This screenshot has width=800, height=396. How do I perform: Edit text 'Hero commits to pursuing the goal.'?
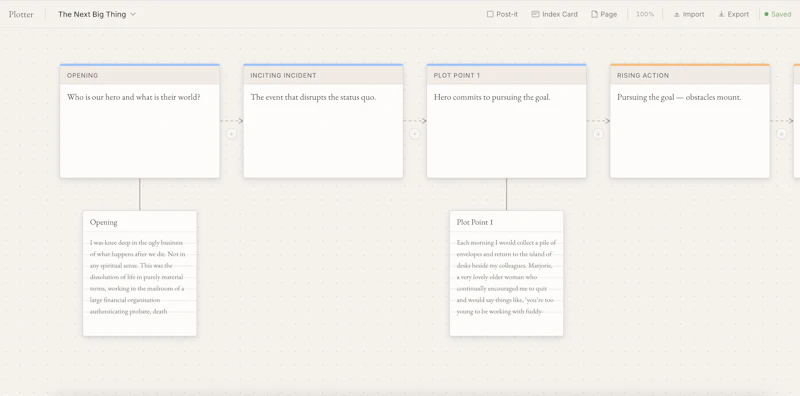pyautogui.click(x=492, y=97)
